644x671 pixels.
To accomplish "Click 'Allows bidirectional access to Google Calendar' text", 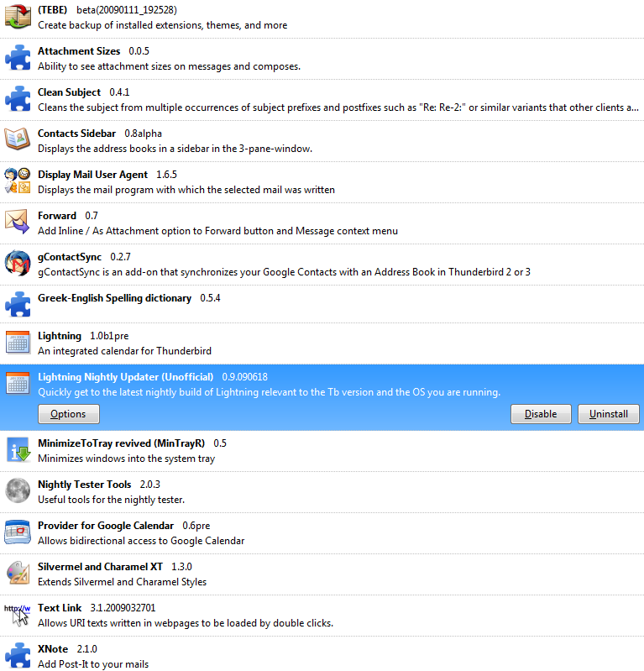I will point(141,541).
